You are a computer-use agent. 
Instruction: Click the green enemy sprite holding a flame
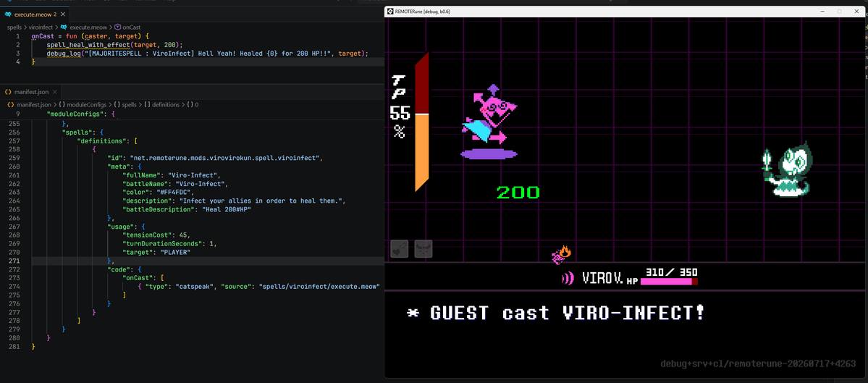tap(787, 169)
